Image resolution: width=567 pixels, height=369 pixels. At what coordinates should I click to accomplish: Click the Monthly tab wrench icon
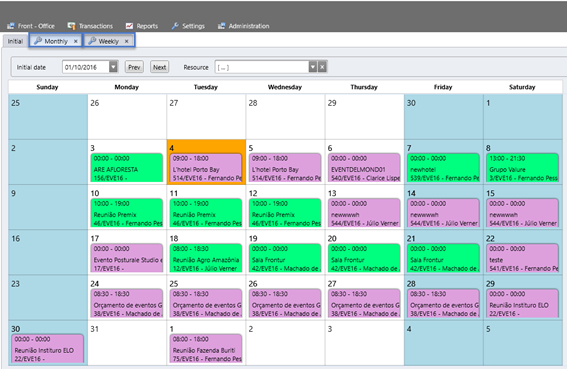(38, 41)
